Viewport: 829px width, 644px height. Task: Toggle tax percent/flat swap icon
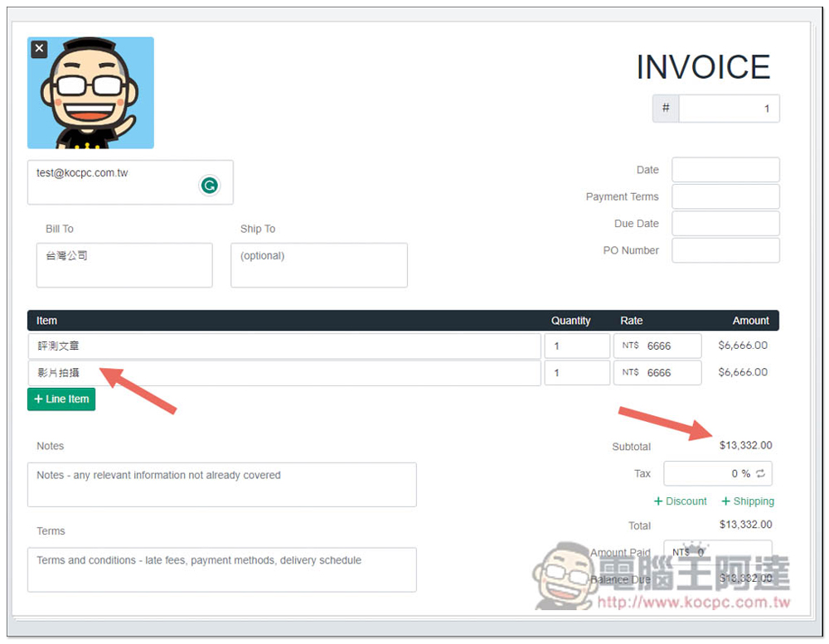click(x=761, y=473)
